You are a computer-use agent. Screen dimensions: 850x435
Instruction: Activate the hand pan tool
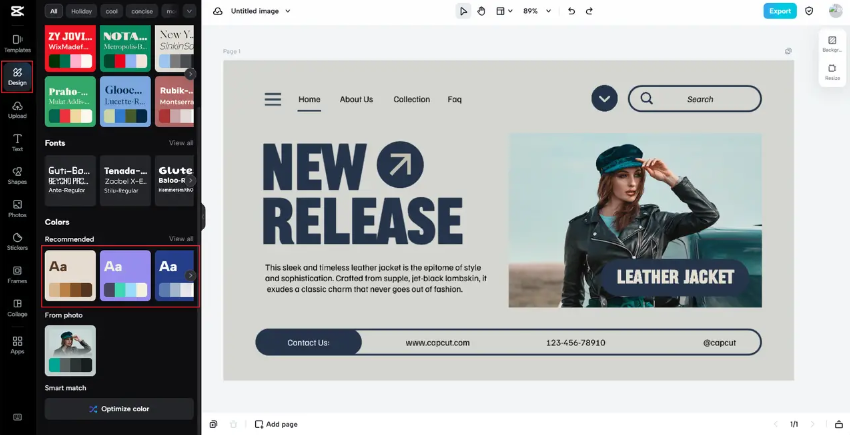pyautogui.click(x=481, y=11)
